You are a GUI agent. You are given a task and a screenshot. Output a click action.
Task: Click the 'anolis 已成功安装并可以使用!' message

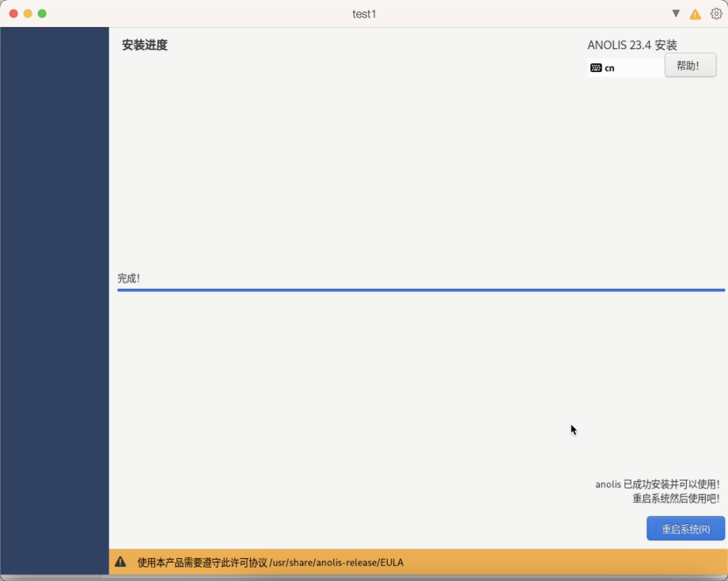click(x=658, y=484)
